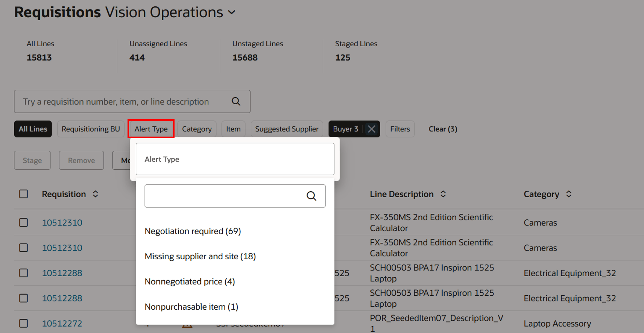Sort by the Requisition column arrows
The image size is (644, 333).
[x=96, y=194]
